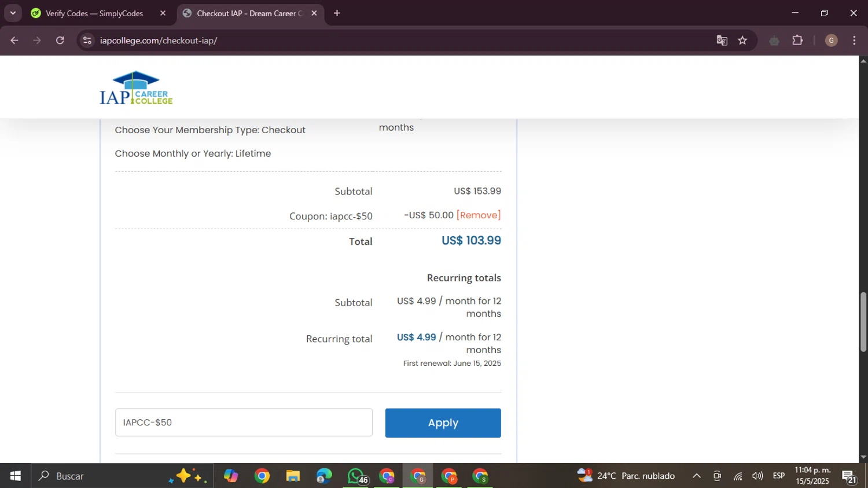Click First renewal: June 15, 2025 text

[x=452, y=364]
